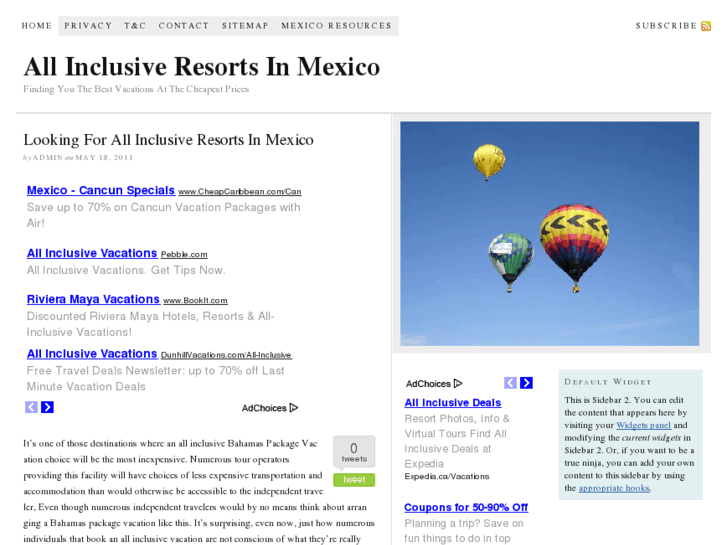Click the green tweet button
This screenshot has height=545, width=727.
[x=354, y=480]
